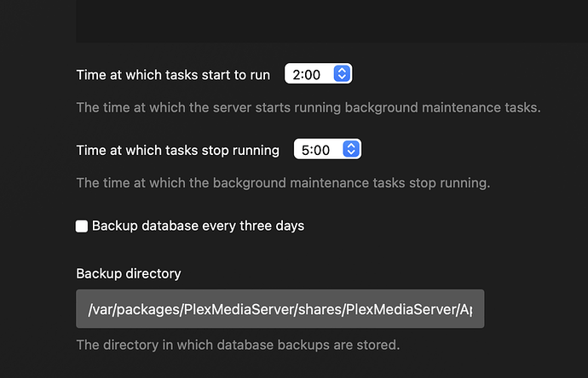
Task: Open the task stop time dropdown showing 5:00
Action: 327,150
